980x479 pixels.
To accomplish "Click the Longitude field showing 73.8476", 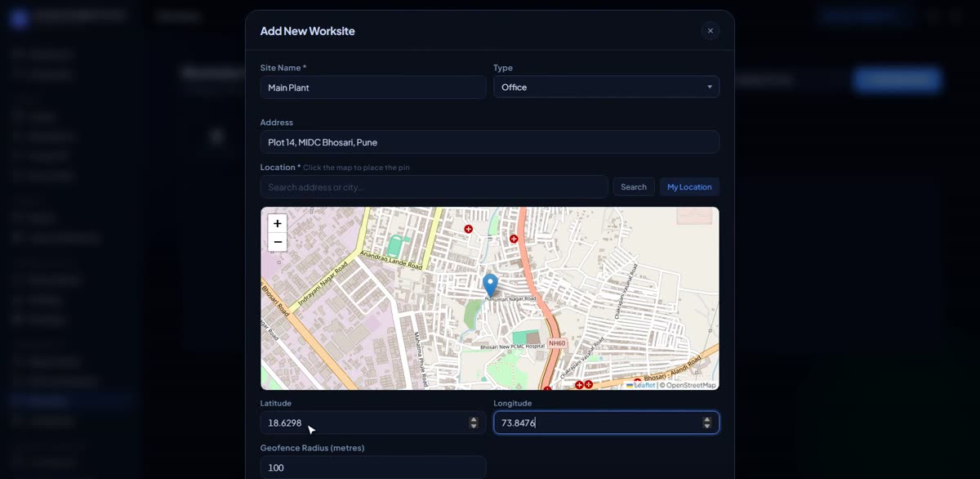I will tap(606, 423).
